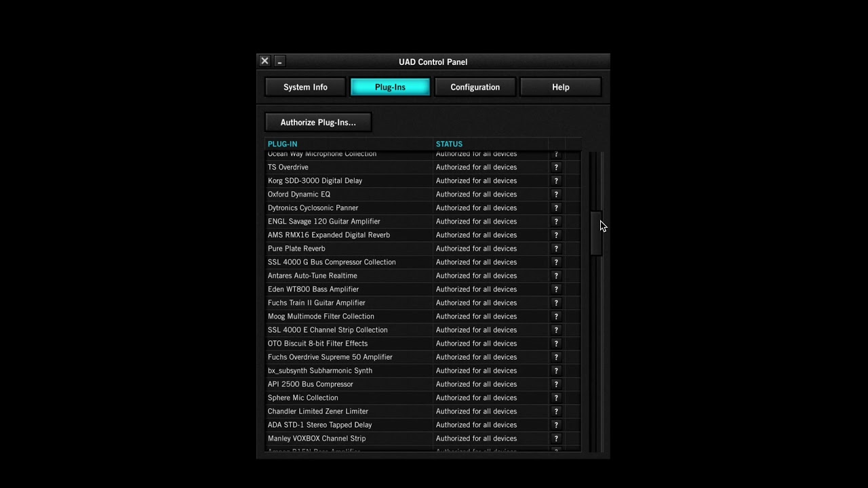Open help for OTO Biscuit 8-bit Filter Effects
This screenshot has width=868, height=488.
pos(556,344)
